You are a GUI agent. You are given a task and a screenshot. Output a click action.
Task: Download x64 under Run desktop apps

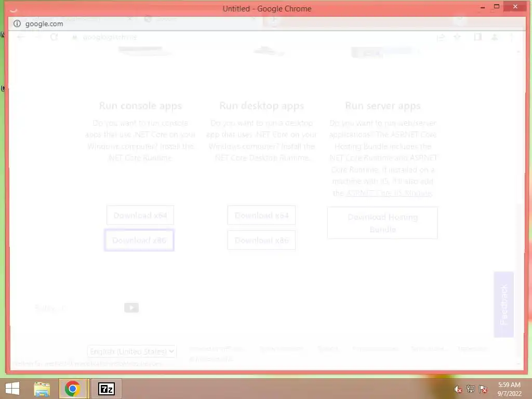(261, 215)
